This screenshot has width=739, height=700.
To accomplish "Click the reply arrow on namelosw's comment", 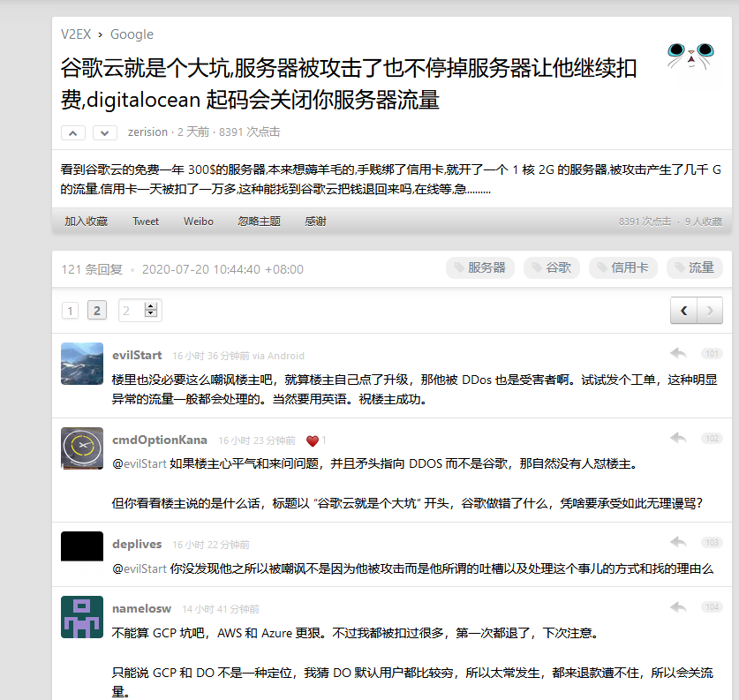I will [678, 606].
